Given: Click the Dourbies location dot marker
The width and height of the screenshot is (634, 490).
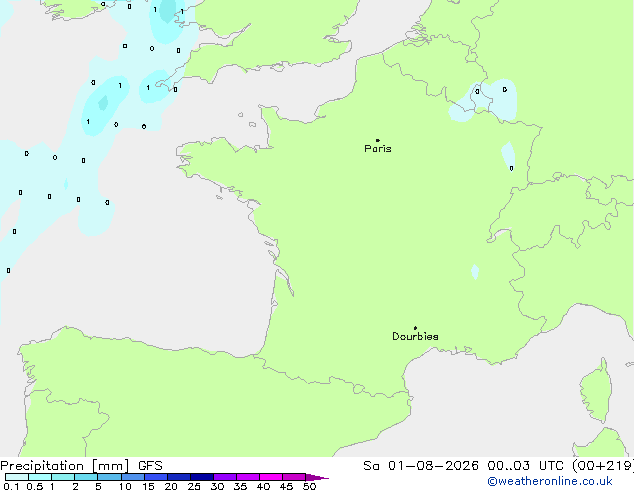Looking at the screenshot, I should (x=415, y=328).
